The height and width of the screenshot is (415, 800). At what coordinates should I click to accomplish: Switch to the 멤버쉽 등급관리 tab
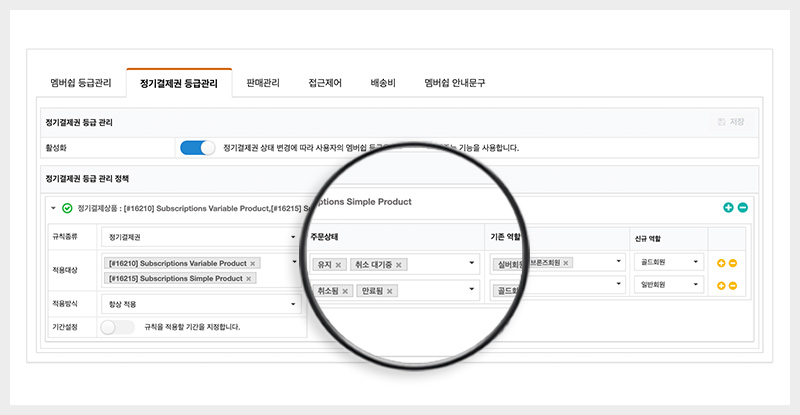pos(81,83)
